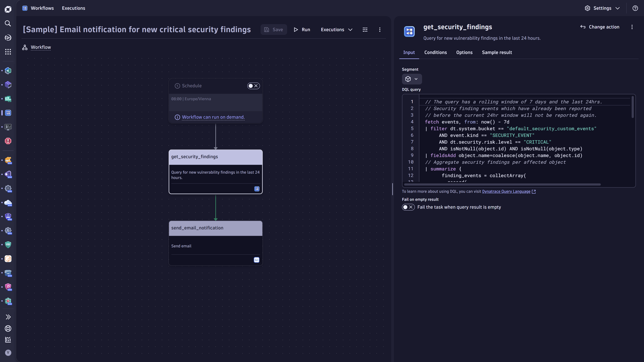Open the monitor dashboard app icon
This screenshot has height=362, width=644.
click(x=8, y=127)
